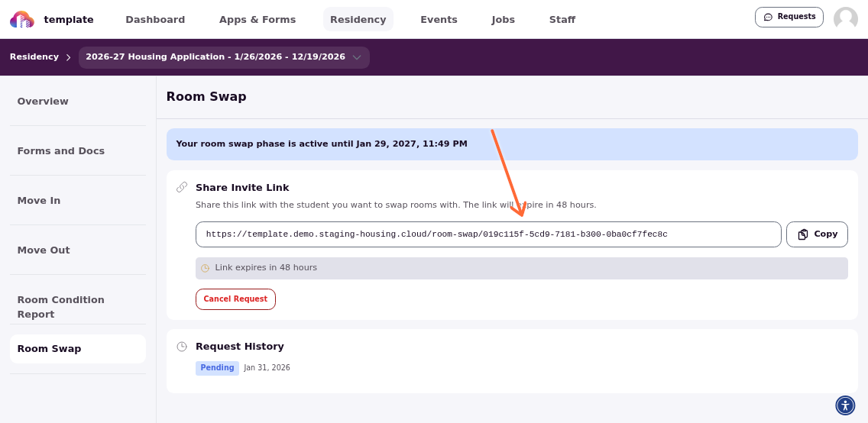Viewport: 868px width, 423px height.
Task: Go to the Staff tab
Action: pyautogui.click(x=562, y=19)
